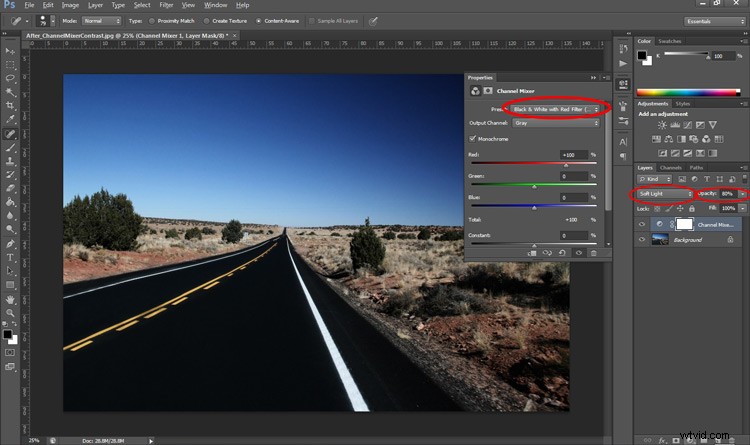This screenshot has height=445, width=750.
Task: Move the Red channel slider handle
Action: (566, 165)
